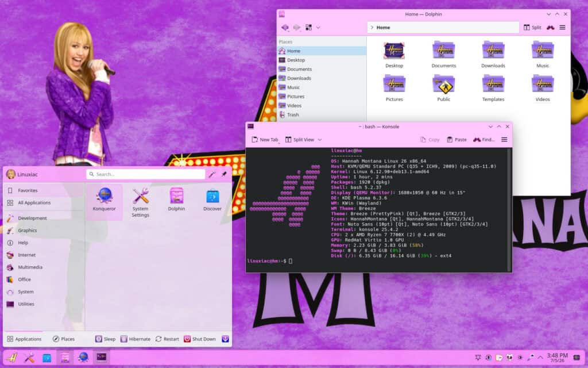This screenshot has width=588, height=368.
Task: Expand the Split View dropdown arrow in Konsole
Action: (320, 140)
